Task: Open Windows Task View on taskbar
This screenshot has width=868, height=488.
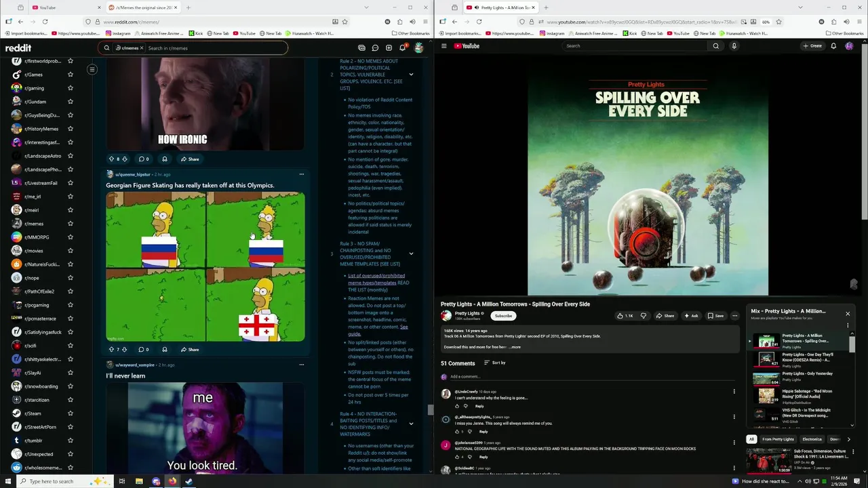Action: click(122, 481)
